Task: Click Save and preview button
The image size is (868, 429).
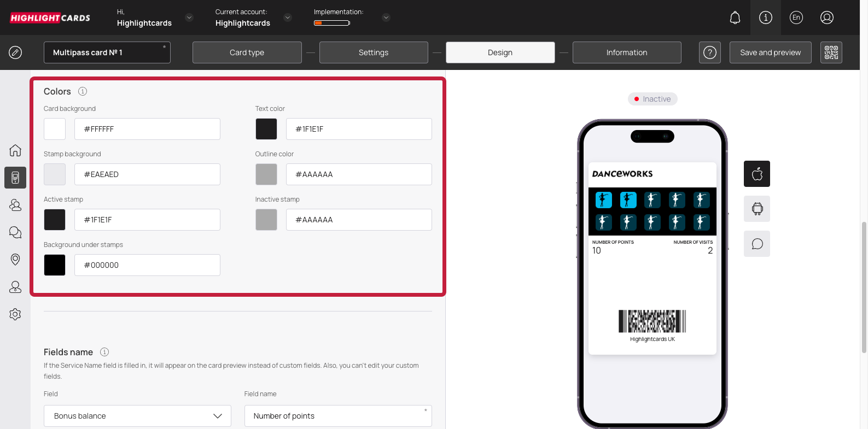Action: [770, 52]
